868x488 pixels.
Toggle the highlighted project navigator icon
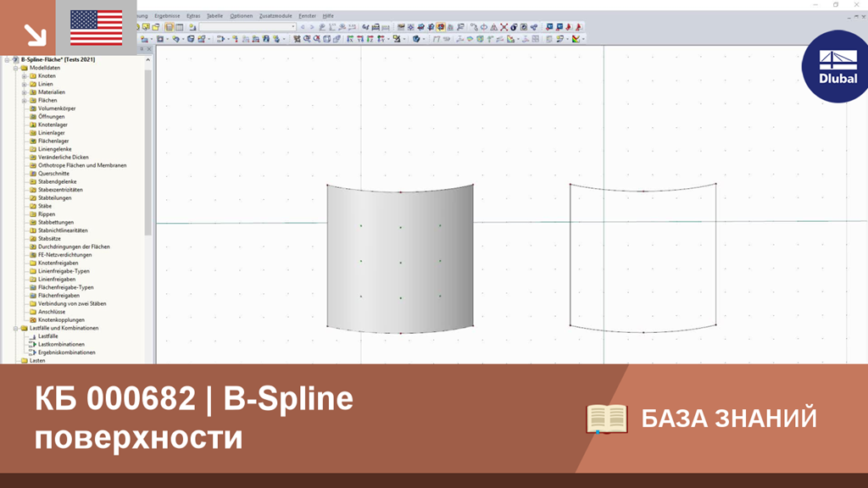pos(170,27)
